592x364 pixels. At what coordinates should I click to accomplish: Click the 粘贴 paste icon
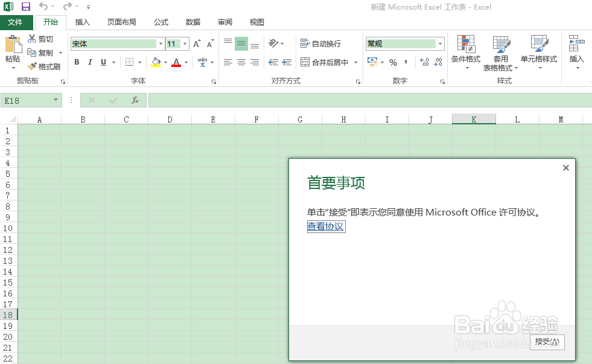pyautogui.click(x=13, y=45)
